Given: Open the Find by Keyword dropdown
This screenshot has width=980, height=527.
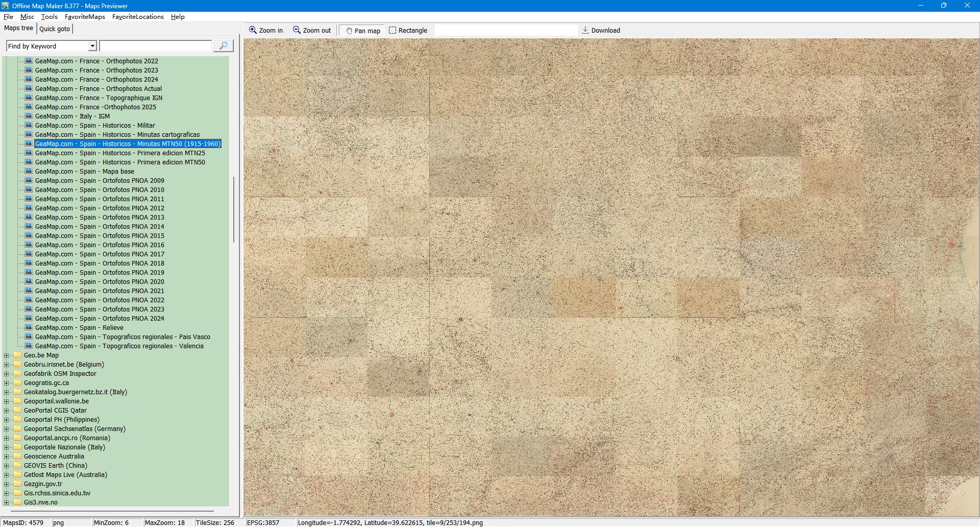Looking at the screenshot, I should click(92, 46).
